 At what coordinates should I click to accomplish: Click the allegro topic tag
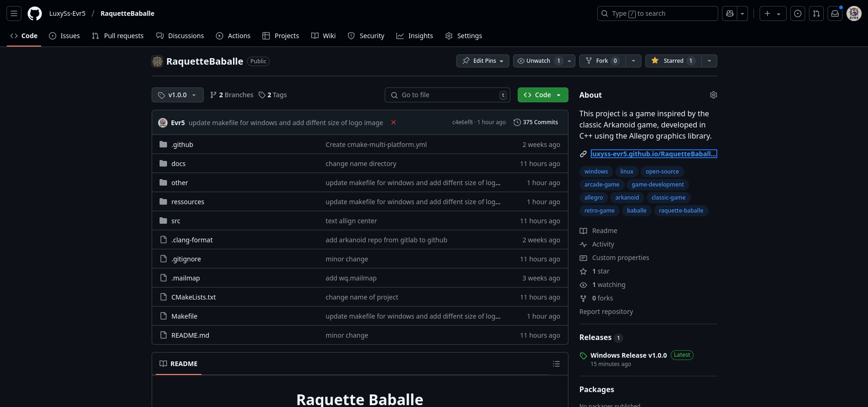[594, 198]
